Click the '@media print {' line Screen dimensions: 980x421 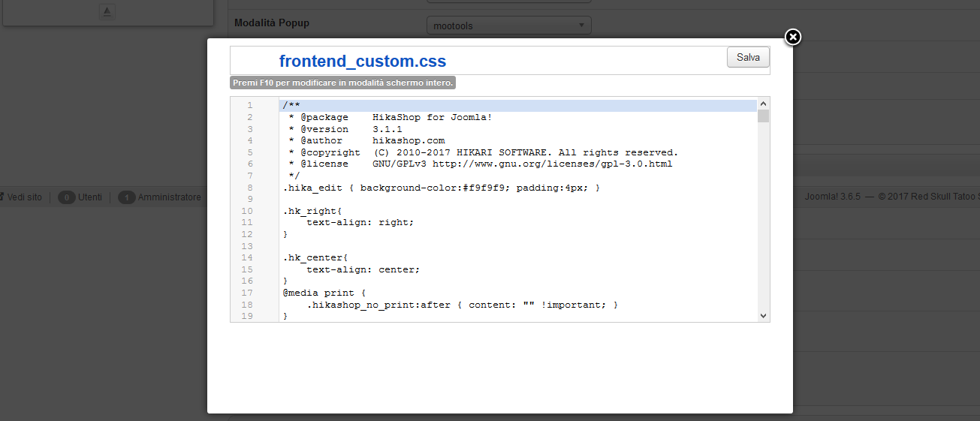324,293
